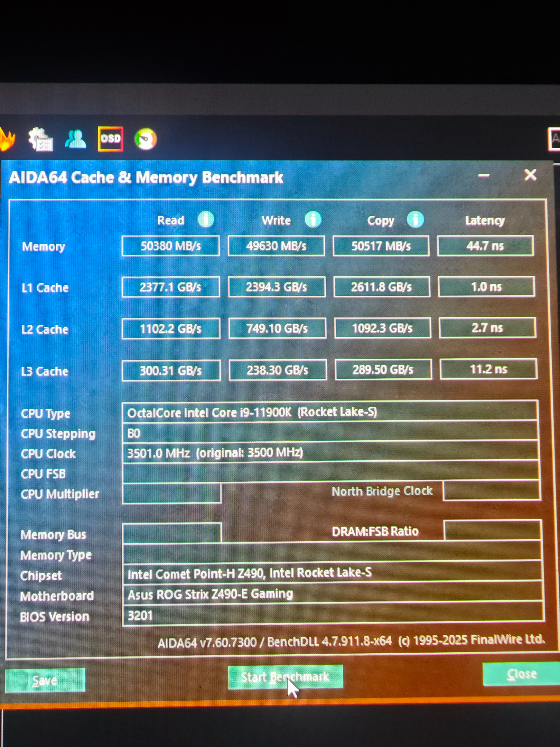The image size is (560, 747).
Task: Click Start Benchmark button
Action: coord(286,677)
